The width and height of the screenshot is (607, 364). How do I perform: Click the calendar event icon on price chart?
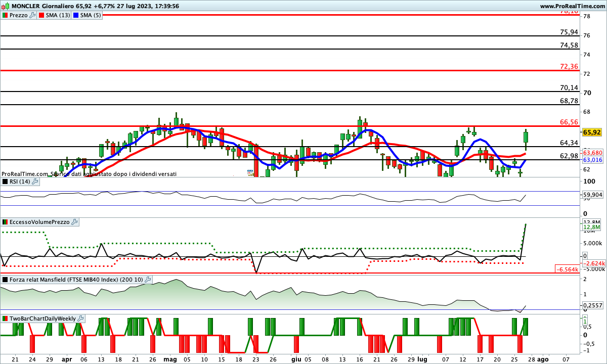point(250,173)
